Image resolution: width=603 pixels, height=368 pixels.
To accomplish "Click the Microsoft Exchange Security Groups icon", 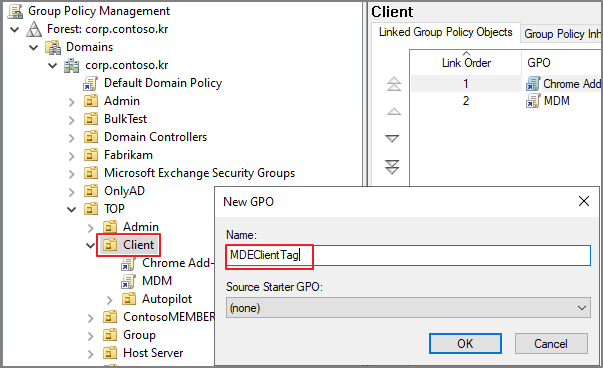I will point(91,173).
